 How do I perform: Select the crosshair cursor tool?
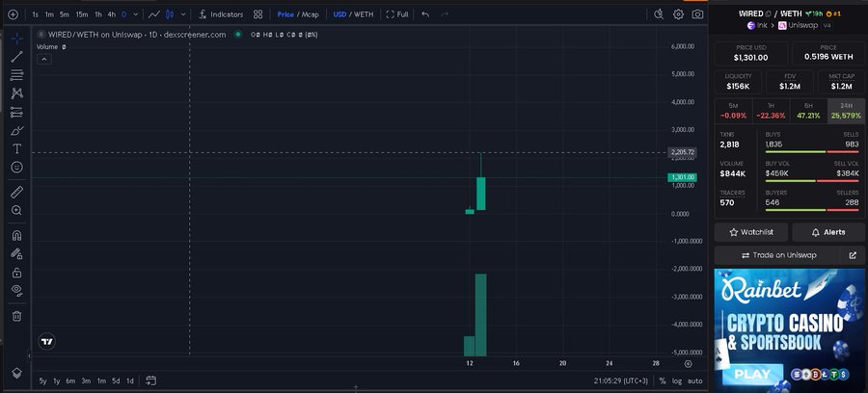[17, 39]
